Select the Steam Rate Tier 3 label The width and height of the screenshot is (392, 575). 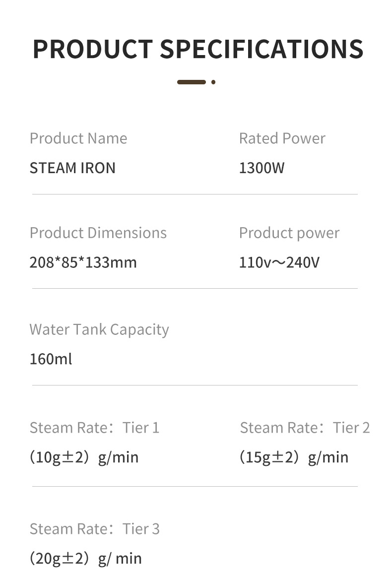pos(94,529)
